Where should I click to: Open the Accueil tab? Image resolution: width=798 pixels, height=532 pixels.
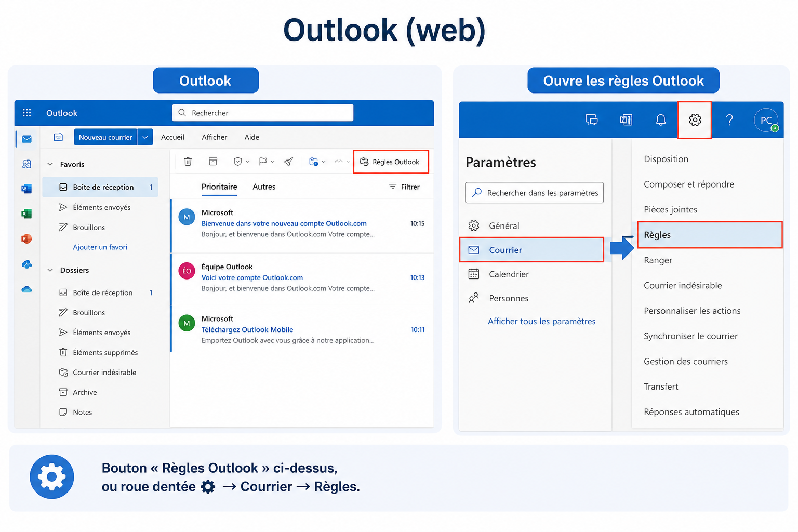click(172, 137)
